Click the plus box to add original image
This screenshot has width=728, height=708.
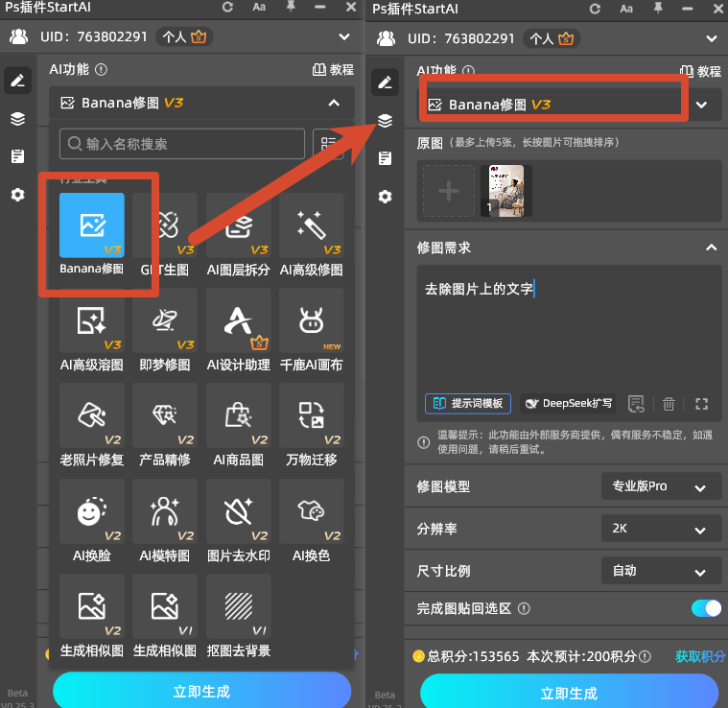(x=449, y=191)
